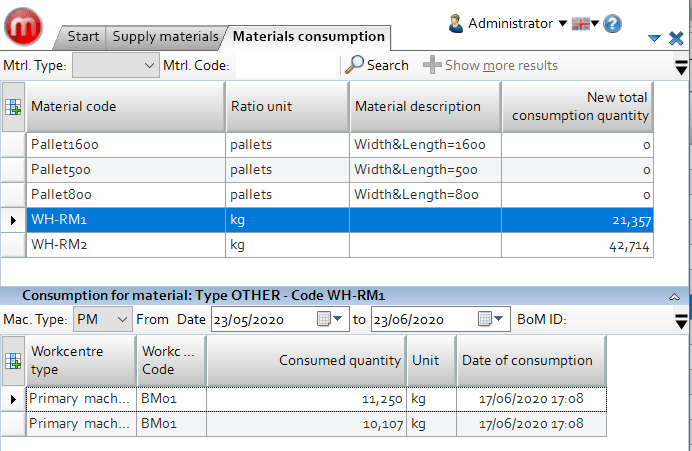
Task: Open the to-date calendar picker icon
Action: 490,319
